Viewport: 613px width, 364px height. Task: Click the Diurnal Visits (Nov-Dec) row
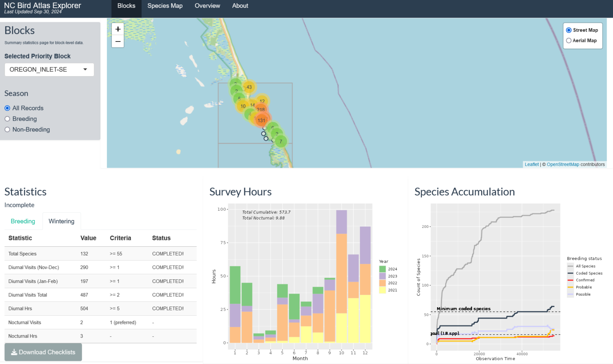101,267
